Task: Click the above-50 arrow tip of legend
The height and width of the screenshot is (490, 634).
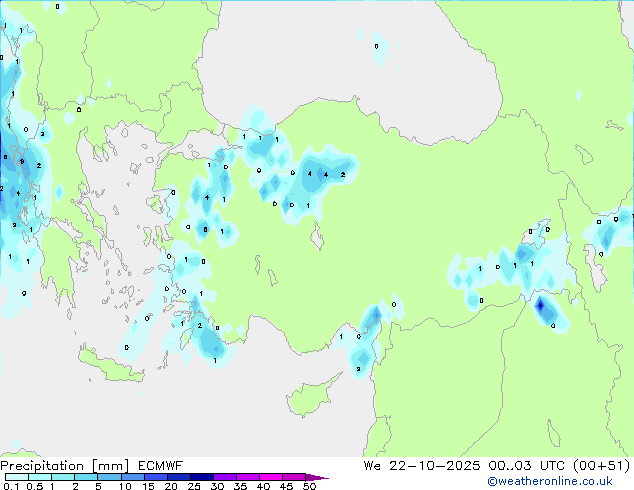Action: point(317,477)
